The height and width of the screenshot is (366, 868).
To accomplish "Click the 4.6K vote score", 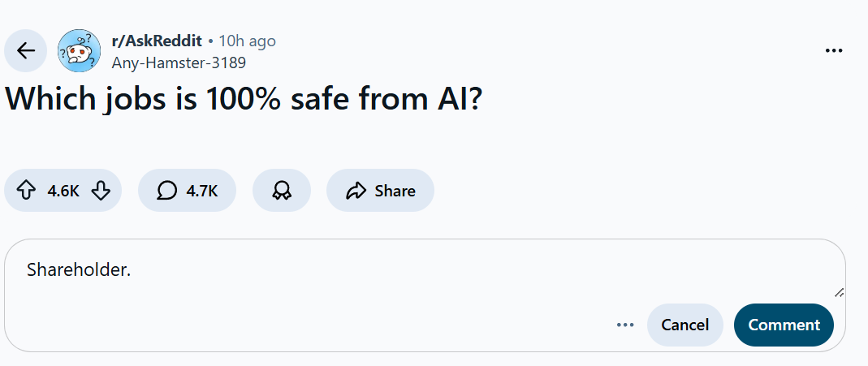I will [63, 191].
